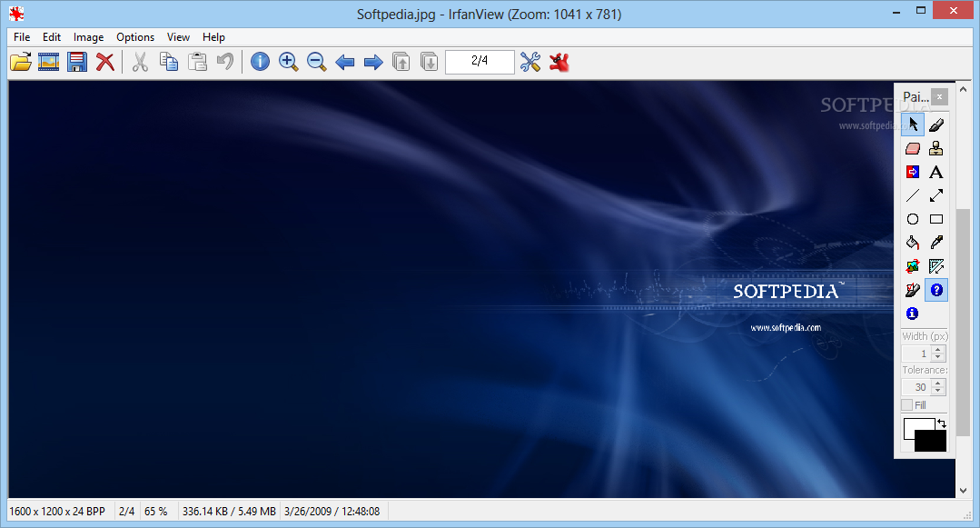Select the line drawing tool

coord(913,195)
